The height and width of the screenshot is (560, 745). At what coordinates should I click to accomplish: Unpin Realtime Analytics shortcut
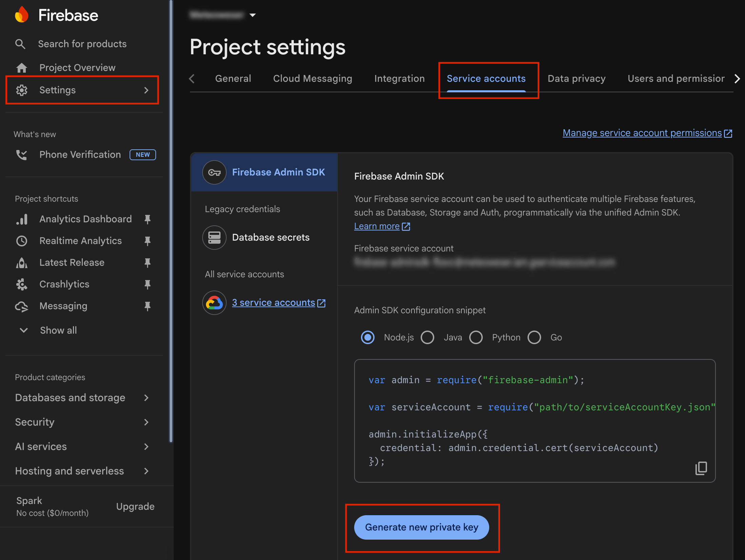tap(147, 241)
